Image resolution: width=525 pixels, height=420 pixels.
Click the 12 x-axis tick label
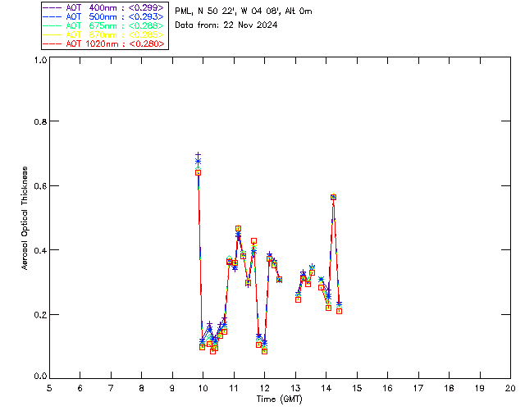pos(264,388)
